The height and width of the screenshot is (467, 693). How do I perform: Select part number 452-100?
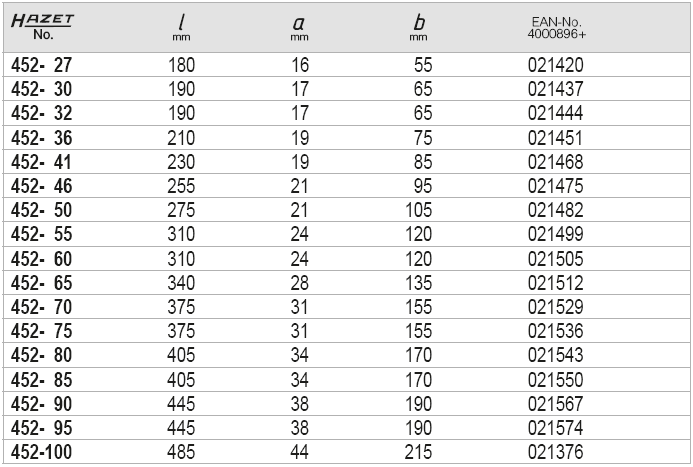pos(42,452)
